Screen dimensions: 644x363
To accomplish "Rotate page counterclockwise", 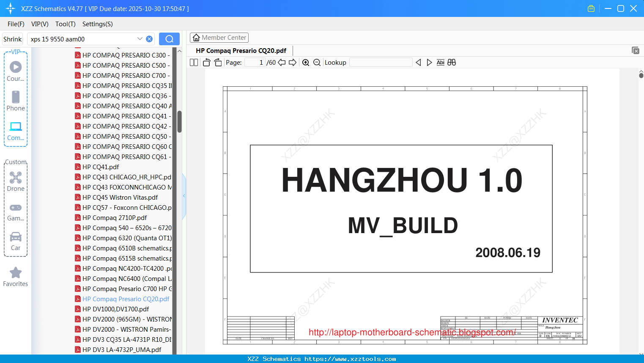I will click(206, 63).
